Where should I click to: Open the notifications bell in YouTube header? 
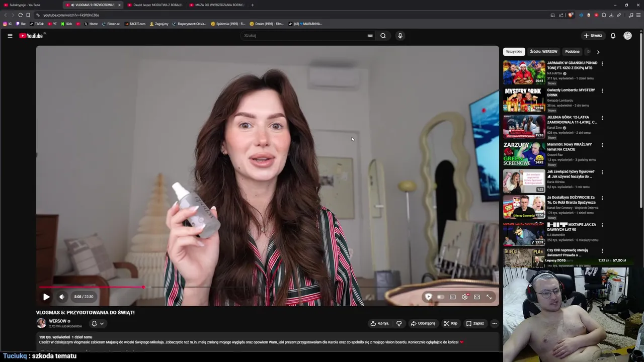click(613, 36)
